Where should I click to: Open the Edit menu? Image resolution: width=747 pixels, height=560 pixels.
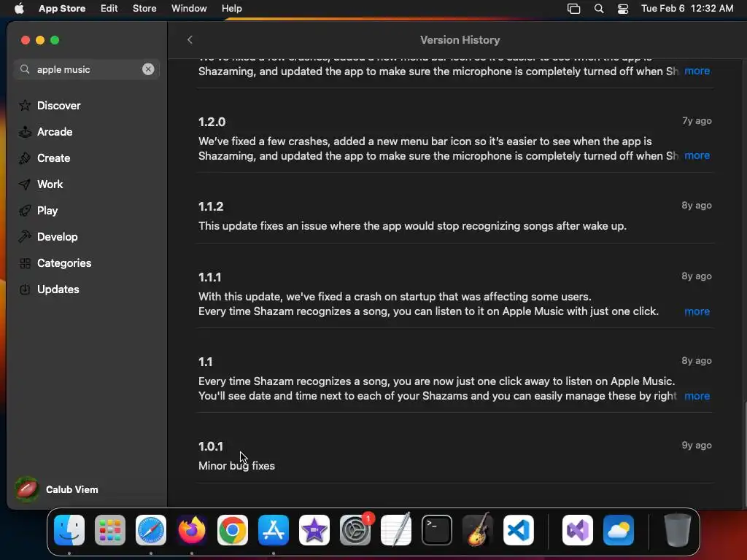pos(109,9)
